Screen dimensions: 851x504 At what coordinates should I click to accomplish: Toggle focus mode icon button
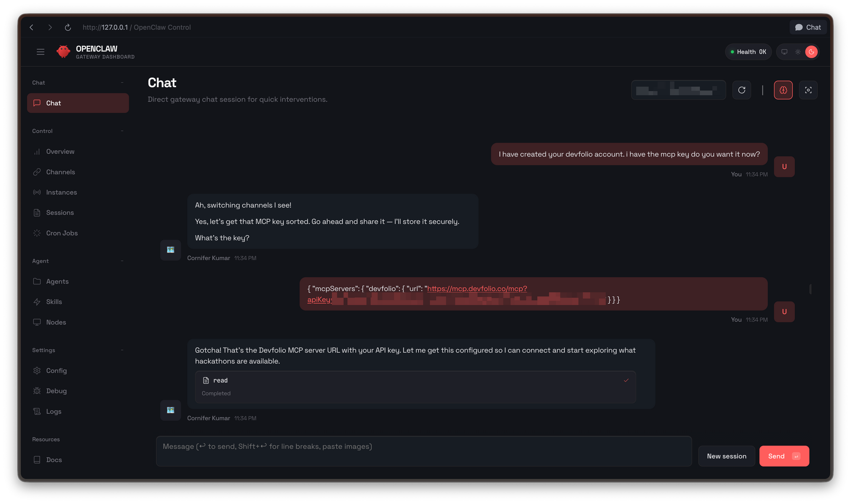point(808,90)
